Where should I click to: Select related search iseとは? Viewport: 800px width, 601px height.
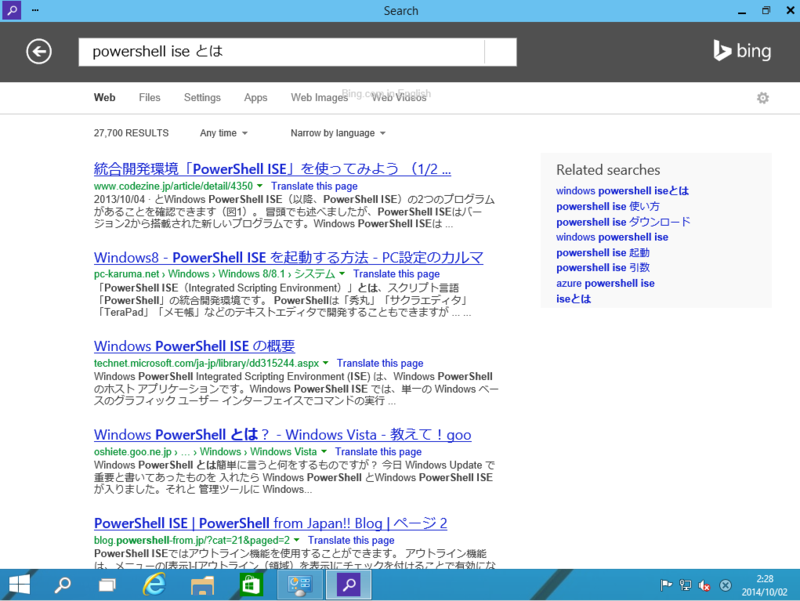[x=573, y=299]
